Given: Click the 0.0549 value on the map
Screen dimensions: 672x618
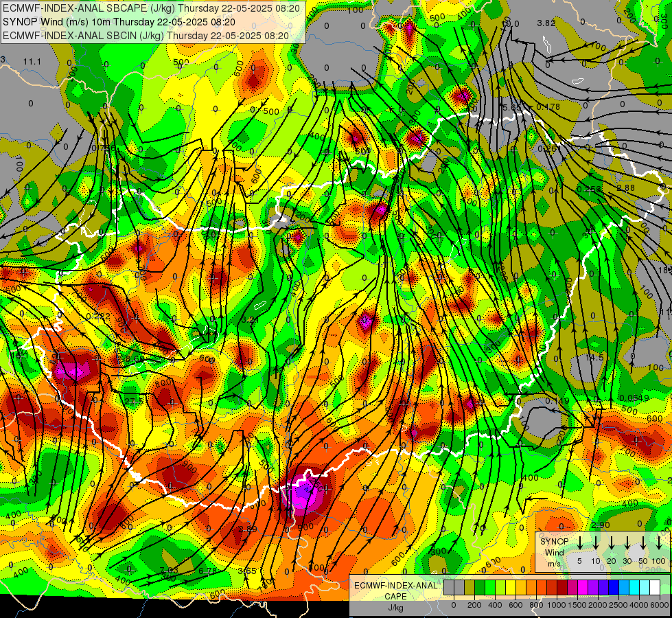Looking at the screenshot, I should click(x=634, y=398).
